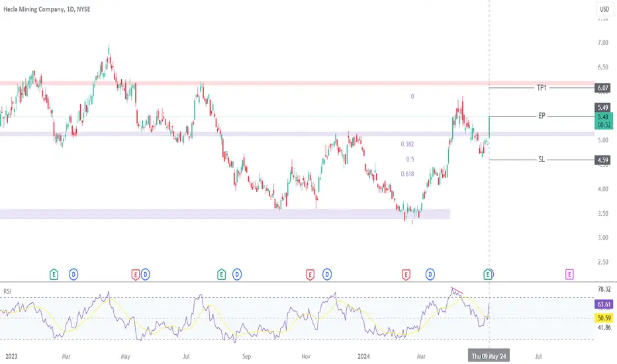
Task: Click the 7.00 price scale label
Action: pyautogui.click(x=603, y=42)
